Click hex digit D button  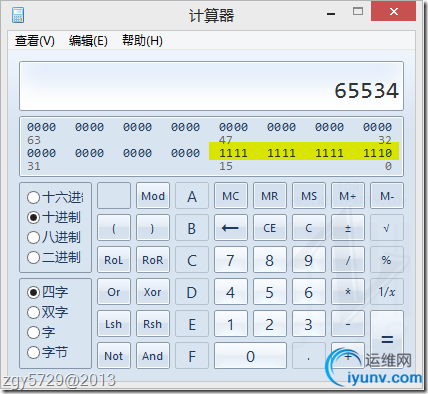tap(192, 292)
